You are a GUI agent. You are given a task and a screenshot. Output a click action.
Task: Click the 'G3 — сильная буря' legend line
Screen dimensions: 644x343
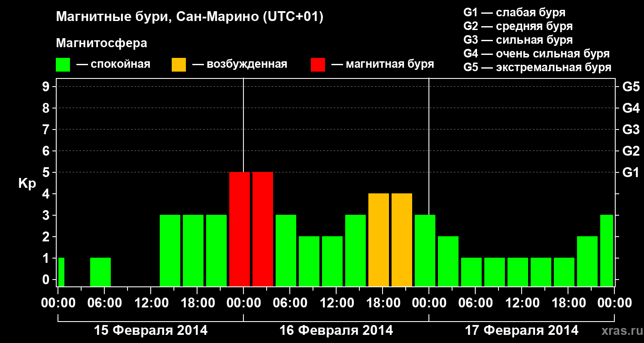pyautogui.click(x=518, y=40)
